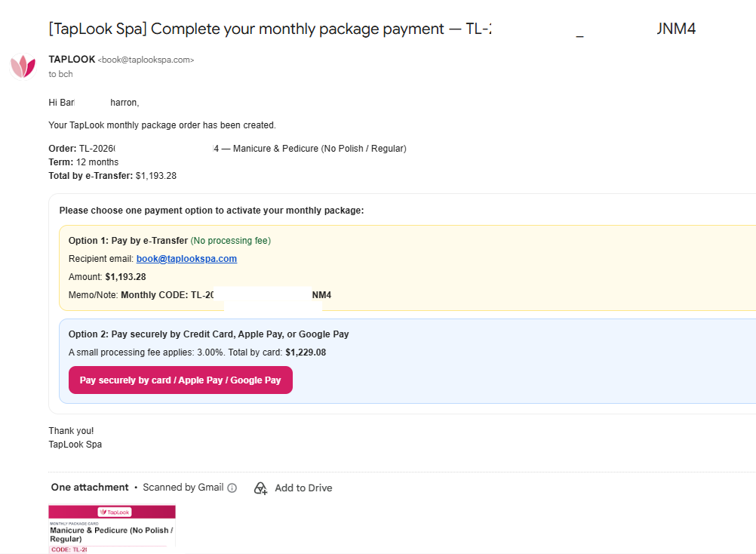Select the sender address in angle brackets
This screenshot has width=756, height=554.
point(146,60)
